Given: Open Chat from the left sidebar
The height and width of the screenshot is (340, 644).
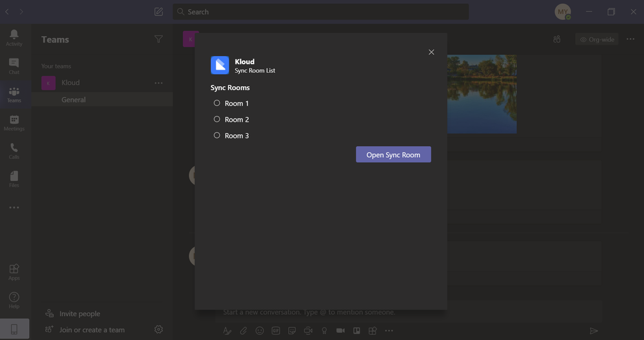Looking at the screenshot, I should point(14,66).
